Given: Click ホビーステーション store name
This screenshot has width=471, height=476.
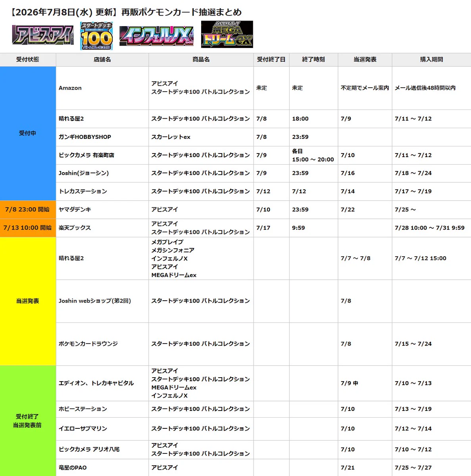Looking at the screenshot, I should (83, 409).
